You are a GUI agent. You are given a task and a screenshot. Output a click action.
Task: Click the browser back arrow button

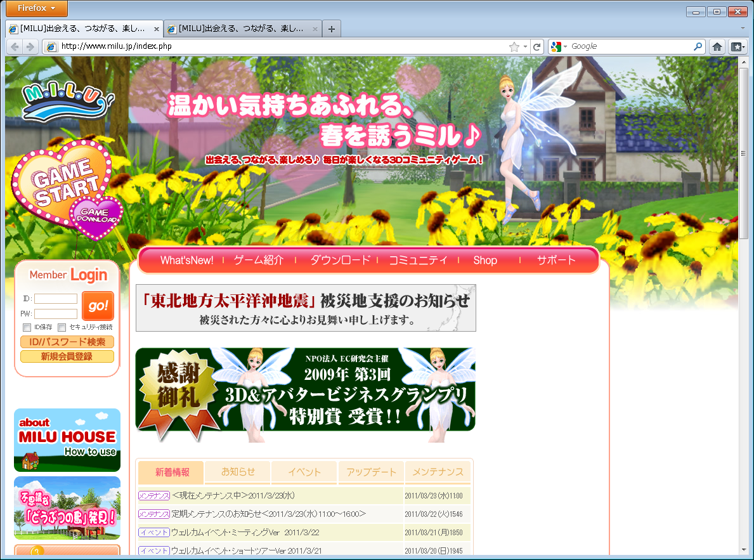pos(15,46)
